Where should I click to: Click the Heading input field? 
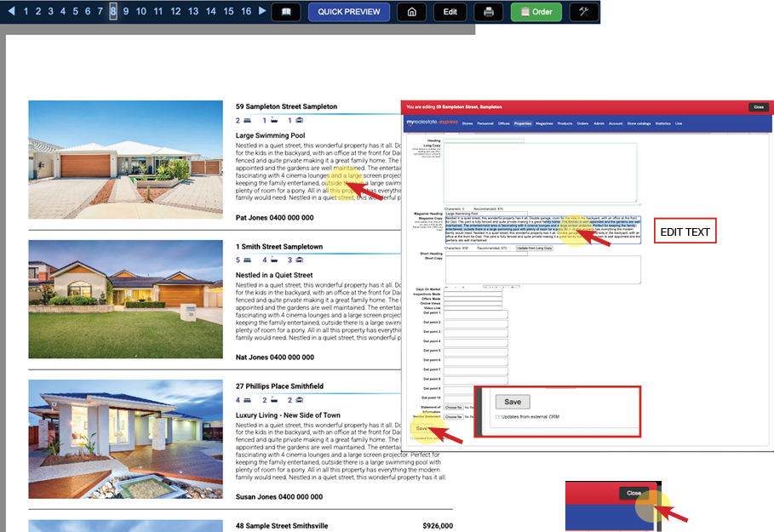coord(484,140)
